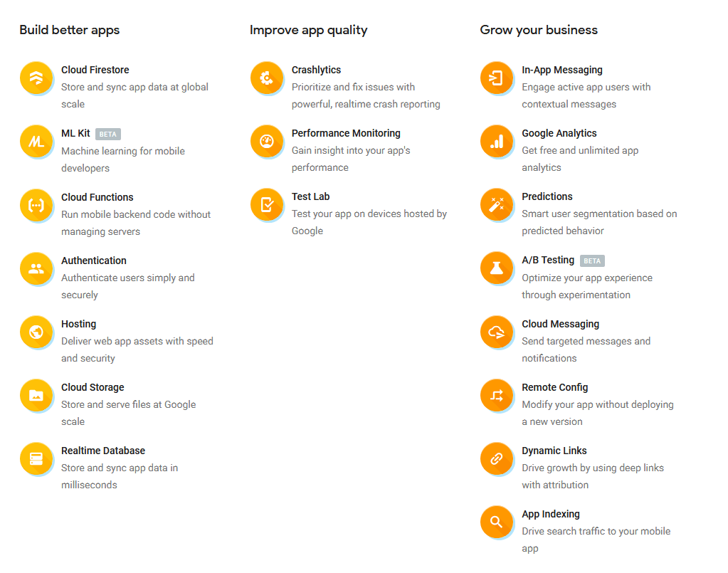Open the Google Analytics bar-chart icon

point(497,141)
